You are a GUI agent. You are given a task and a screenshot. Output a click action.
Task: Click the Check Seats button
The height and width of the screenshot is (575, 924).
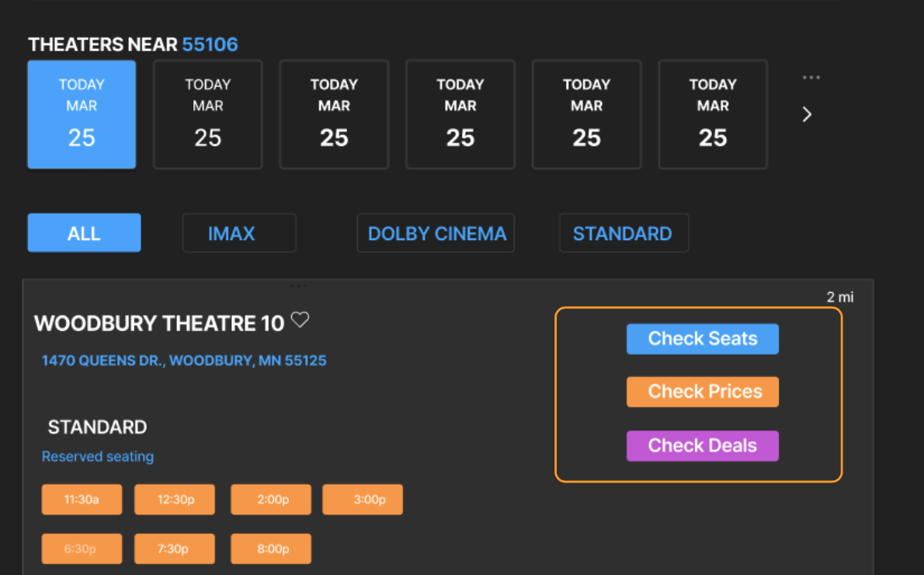(x=702, y=339)
